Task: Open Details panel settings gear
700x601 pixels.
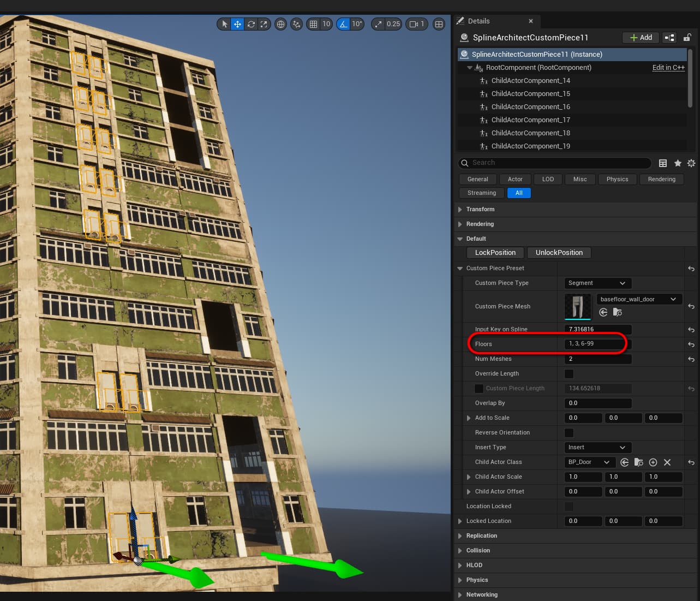Action: 691,163
